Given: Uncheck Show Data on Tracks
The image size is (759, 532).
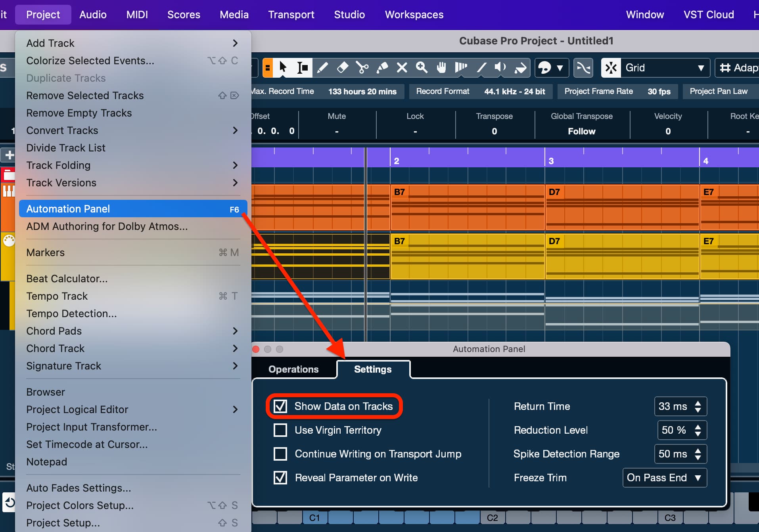Looking at the screenshot, I should point(280,406).
